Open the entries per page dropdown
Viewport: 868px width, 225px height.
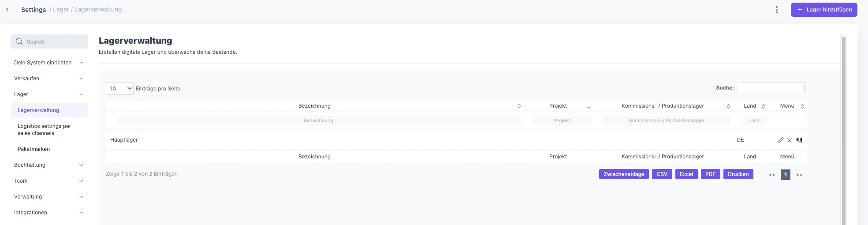[119, 89]
